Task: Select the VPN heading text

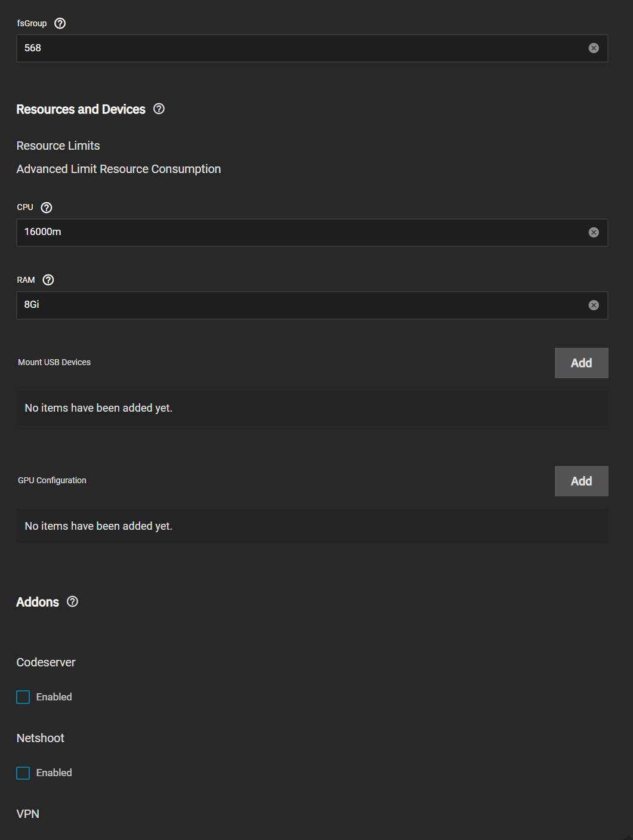Action: pyautogui.click(x=28, y=814)
